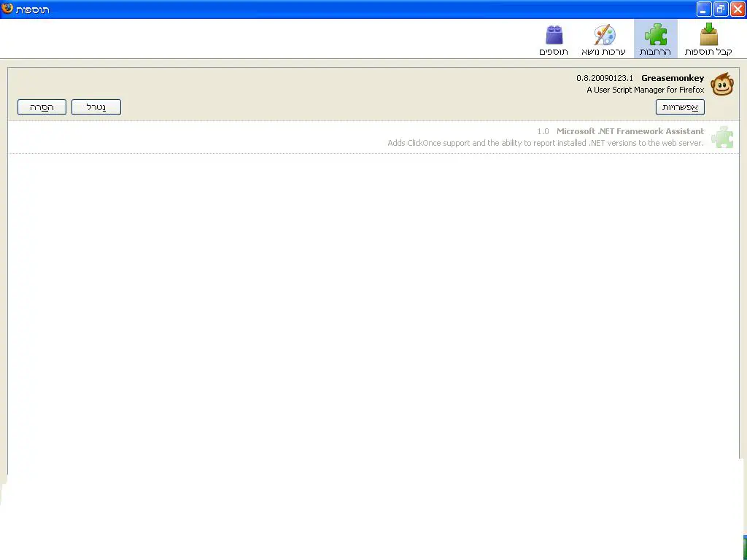Open the Get Add-ons (קבל תוספות) panel
Viewport: 747px width, 560px height.
coord(708,39)
